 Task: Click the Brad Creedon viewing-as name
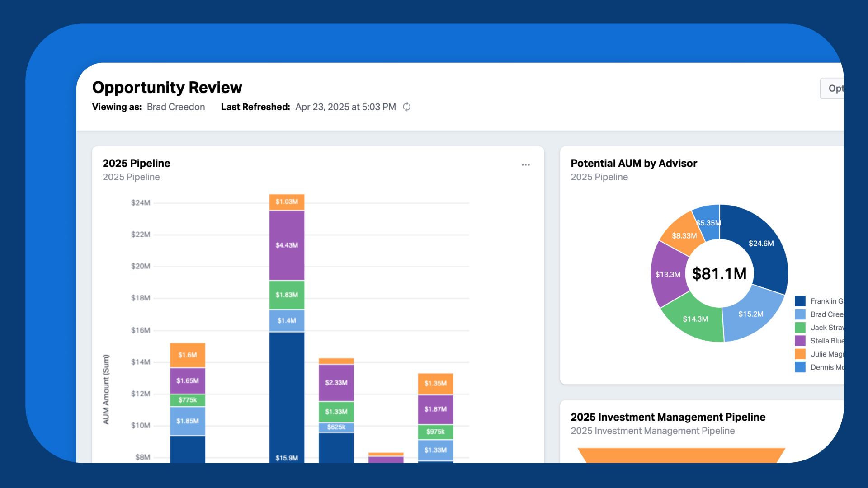point(176,107)
